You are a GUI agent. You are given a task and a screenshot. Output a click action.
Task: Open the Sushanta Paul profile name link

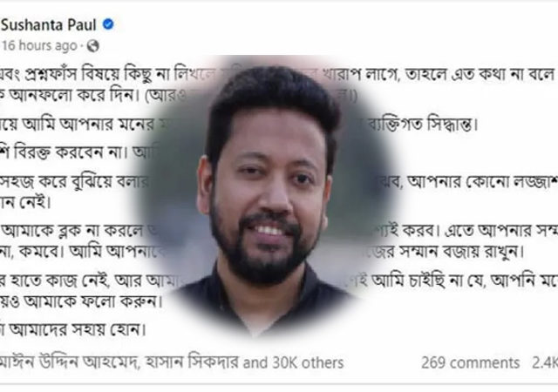coord(49,25)
